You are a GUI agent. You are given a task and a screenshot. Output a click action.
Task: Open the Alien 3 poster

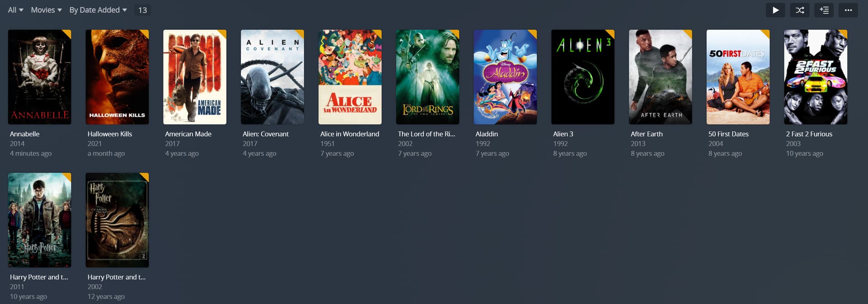(583, 77)
